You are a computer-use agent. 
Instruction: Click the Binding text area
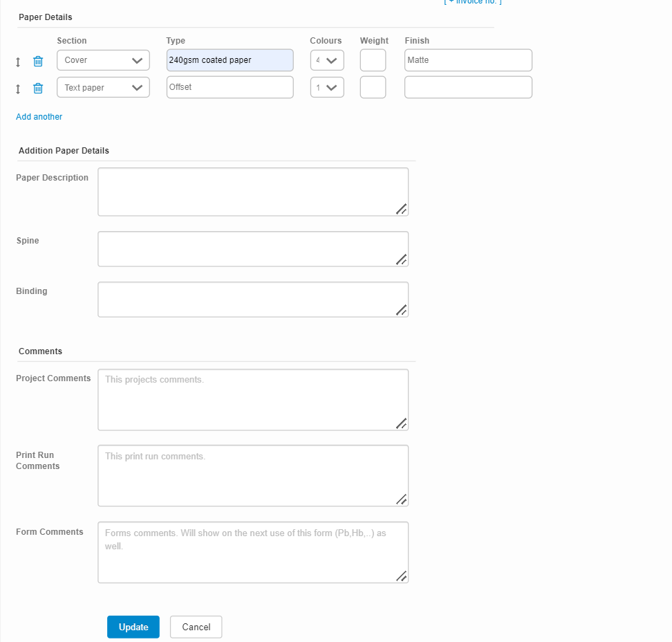[x=253, y=300]
